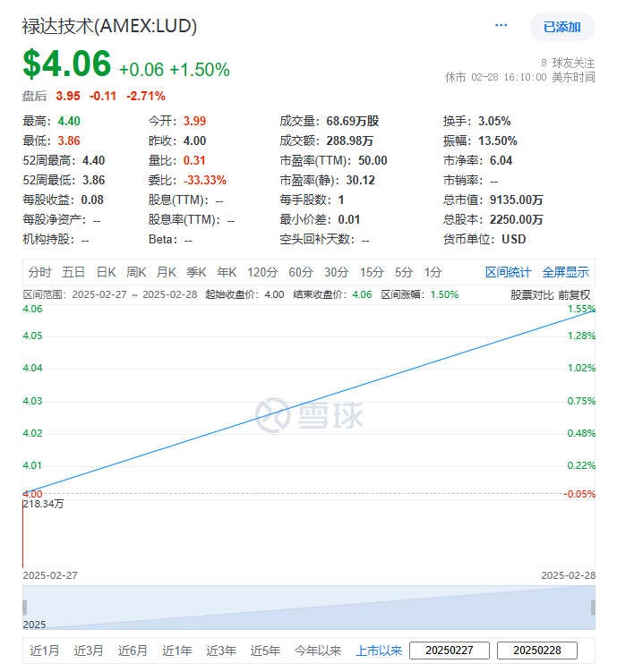
Task: Select the 年K chart tab
Action: click(227, 272)
